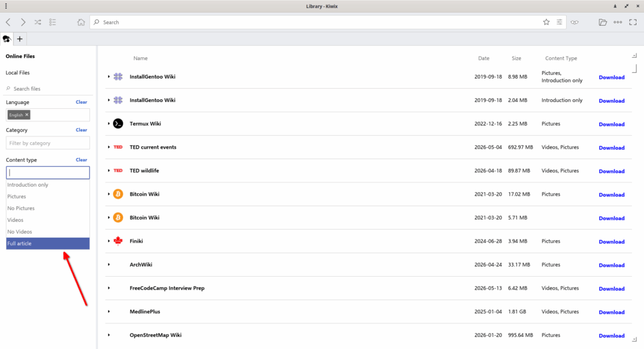Image resolution: width=644 pixels, height=349 pixels.
Task: Click the Language filter field
Action: (48, 114)
